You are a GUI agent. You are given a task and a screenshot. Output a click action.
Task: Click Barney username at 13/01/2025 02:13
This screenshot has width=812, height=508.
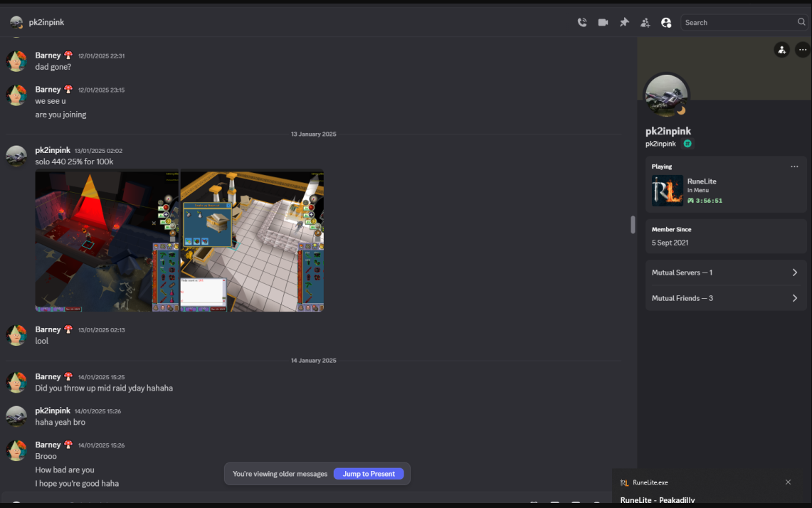(x=48, y=329)
